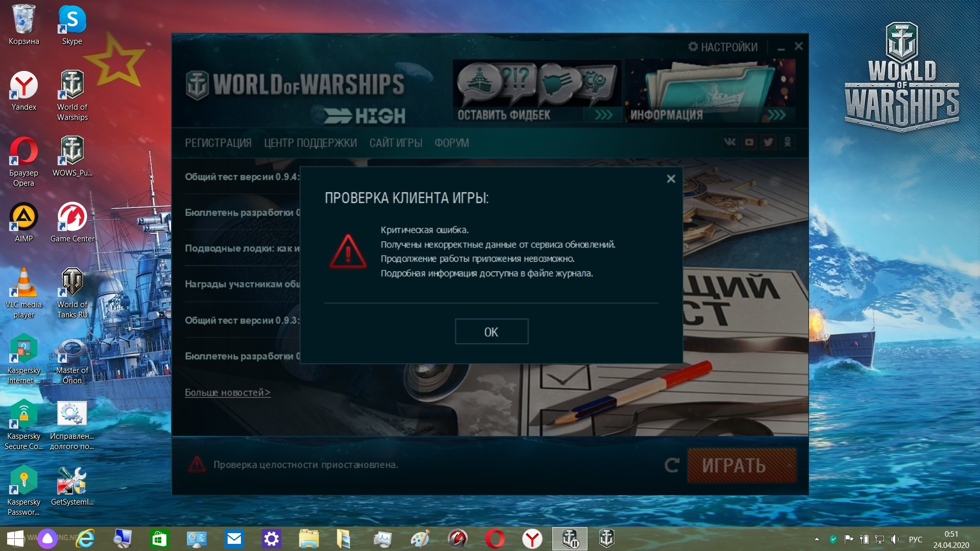Click the World of Warships launcher logo
The height and width of the screenshot is (551, 980).
pyautogui.click(x=296, y=85)
